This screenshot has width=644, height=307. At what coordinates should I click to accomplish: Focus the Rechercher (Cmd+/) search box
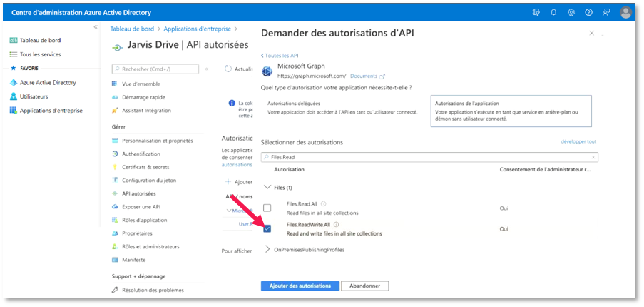pyautogui.click(x=155, y=69)
